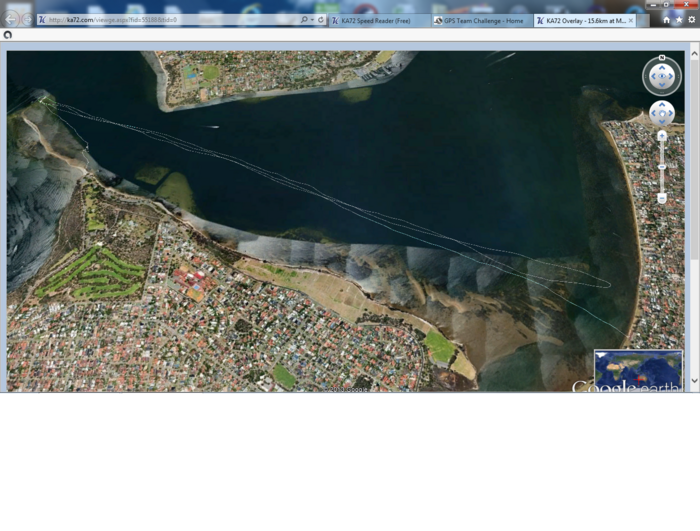Switch to the GPS Team Challenge - Home tab
Viewport: 700px width, 531px height.
point(482,20)
